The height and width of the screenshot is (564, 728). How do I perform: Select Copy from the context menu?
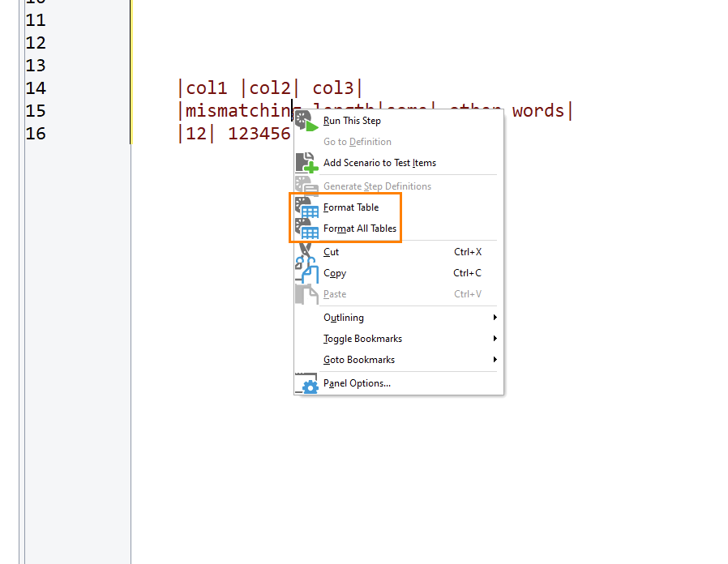pyautogui.click(x=333, y=273)
